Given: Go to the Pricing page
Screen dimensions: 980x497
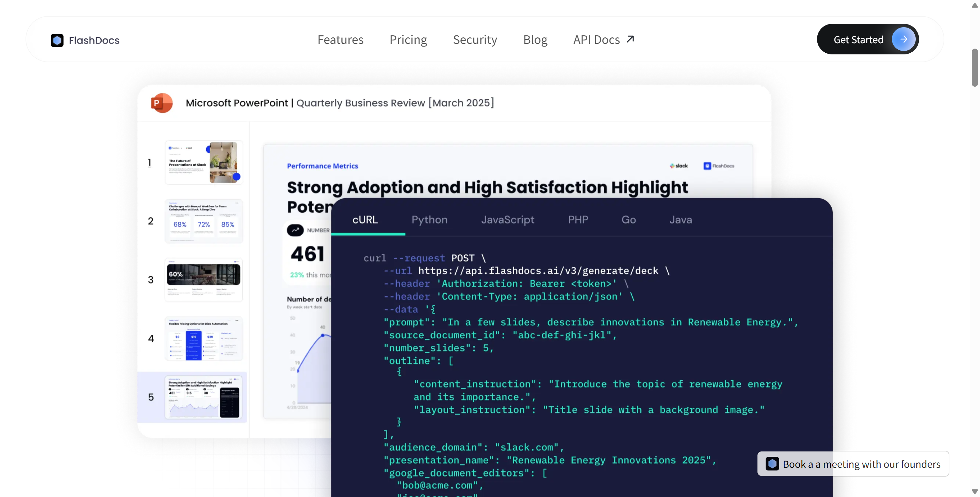Looking at the screenshot, I should (408, 39).
